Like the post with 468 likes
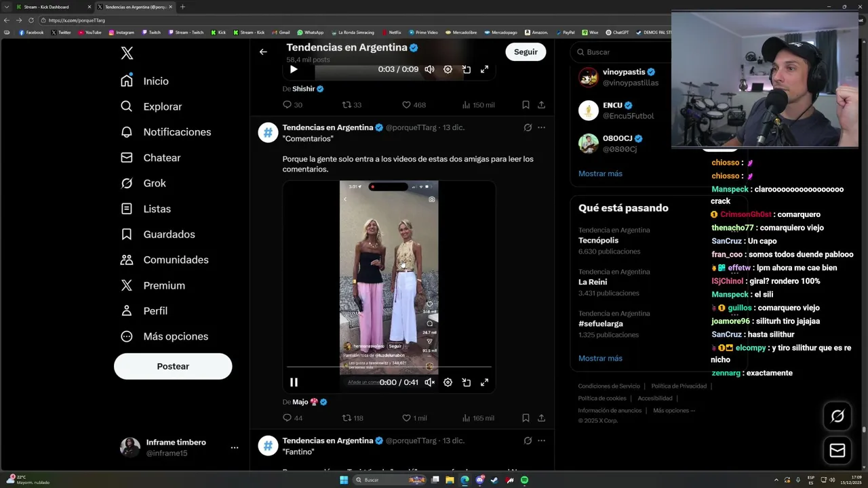 tap(414, 105)
